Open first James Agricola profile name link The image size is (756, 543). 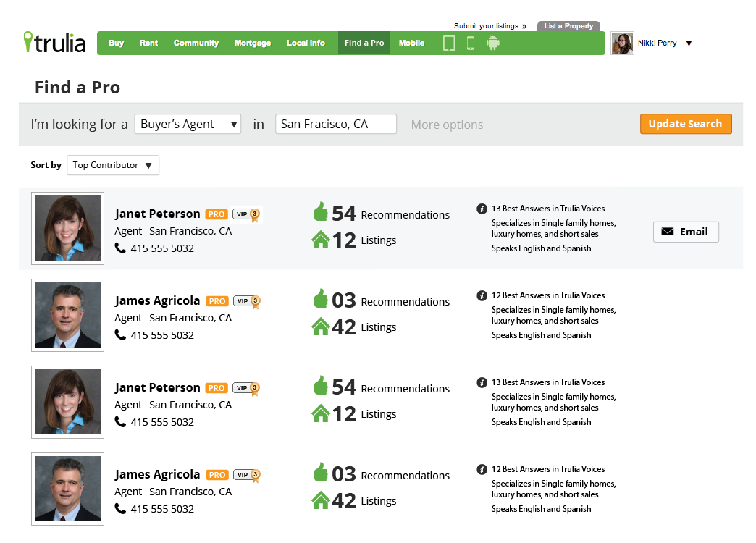coord(157,300)
